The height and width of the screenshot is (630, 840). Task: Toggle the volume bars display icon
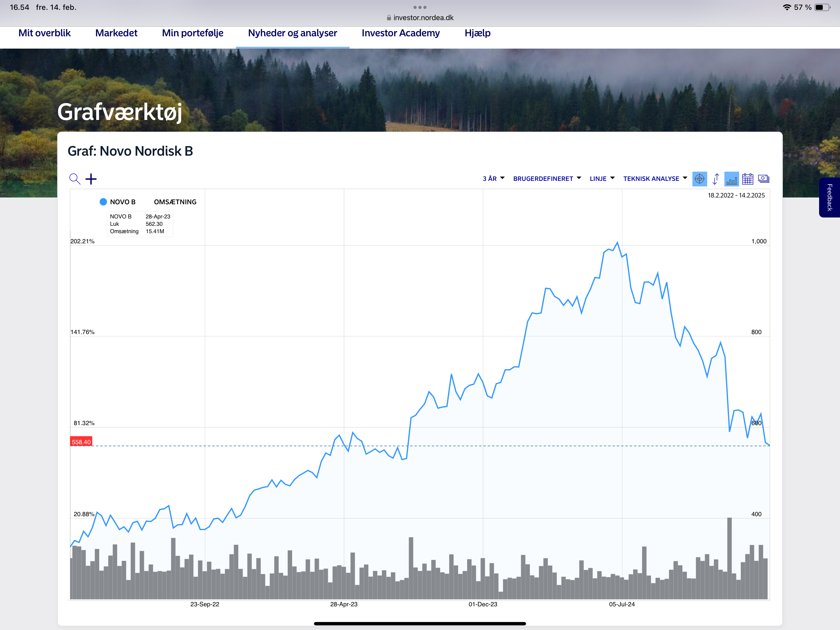pyautogui.click(x=731, y=179)
